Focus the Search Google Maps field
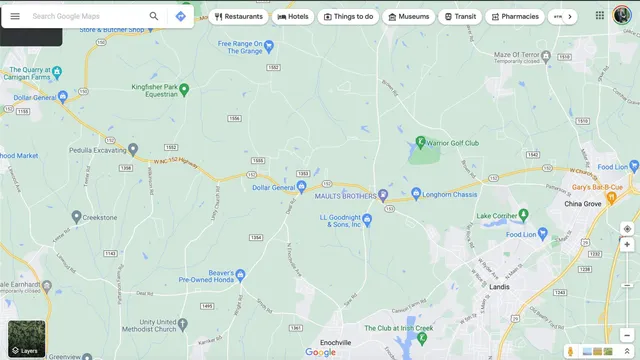The image size is (640, 360). 88,16
